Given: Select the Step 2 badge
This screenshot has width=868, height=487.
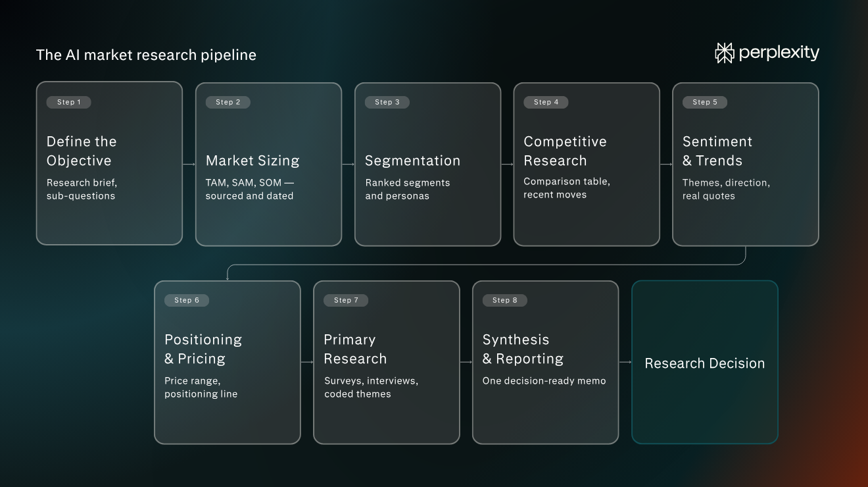Looking at the screenshot, I should pyautogui.click(x=228, y=102).
